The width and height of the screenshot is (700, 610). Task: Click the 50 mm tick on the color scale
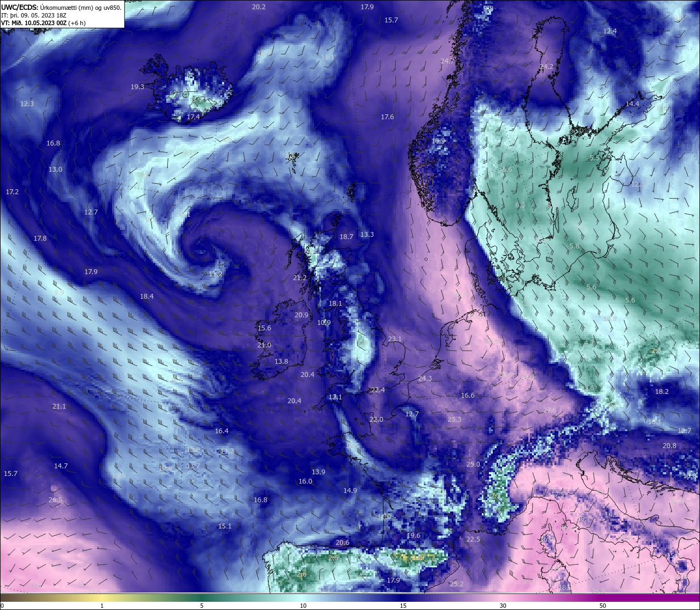603,606
